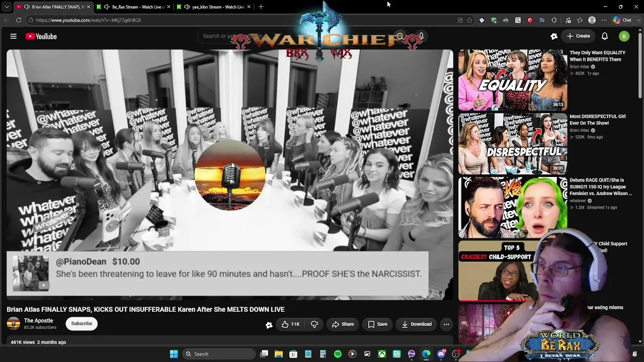The width and height of the screenshot is (644, 362).
Task: Add this page to favorites star
Action: point(469,20)
